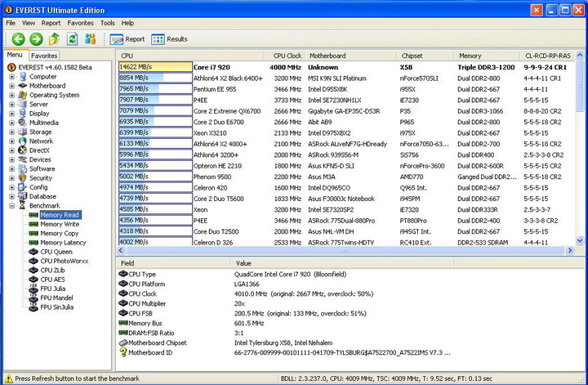Select the Computer tree icon
Screen dimensions: 588x385
(x=23, y=77)
